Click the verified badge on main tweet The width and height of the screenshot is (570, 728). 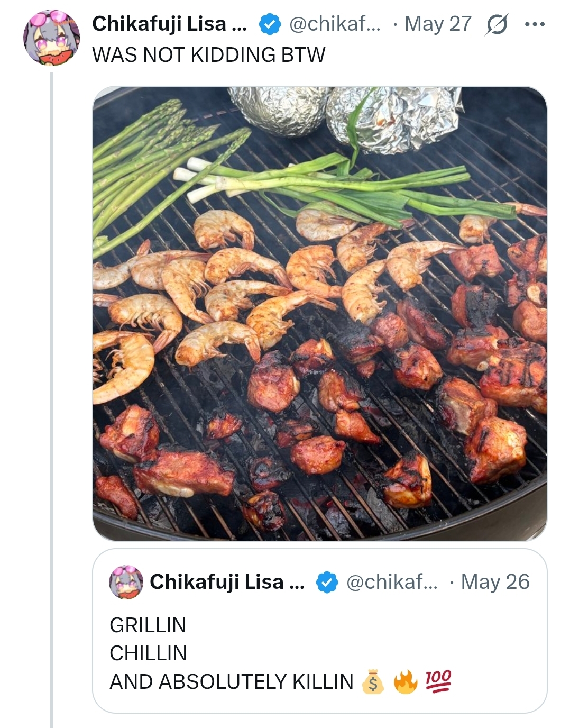coord(270,24)
